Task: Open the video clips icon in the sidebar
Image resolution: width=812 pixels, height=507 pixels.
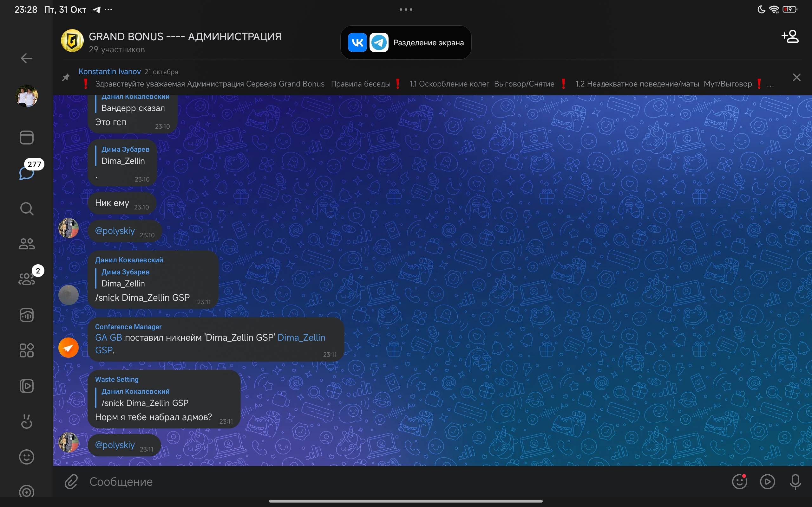Action: (x=27, y=386)
